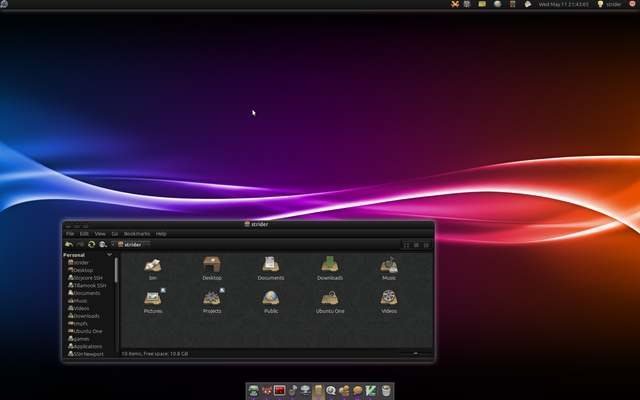Viewport: 640px width, 400px height.
Task: Select Strycore SSH in the sidebar
Action: pyautogui.click(x=88, y=277)
